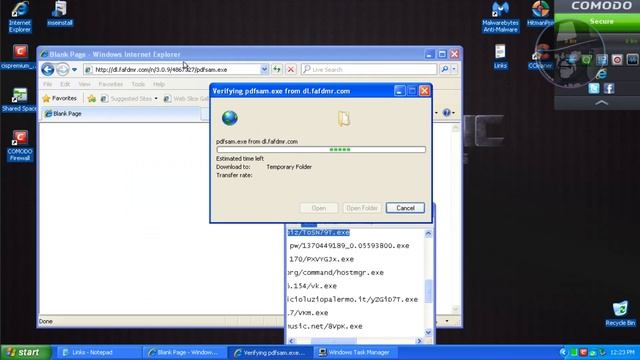Image resolution: width=640 pixels, height=360 pixels.
Task: Open the Tools menu
Action: pyautogui.click(x=138, y=84)
